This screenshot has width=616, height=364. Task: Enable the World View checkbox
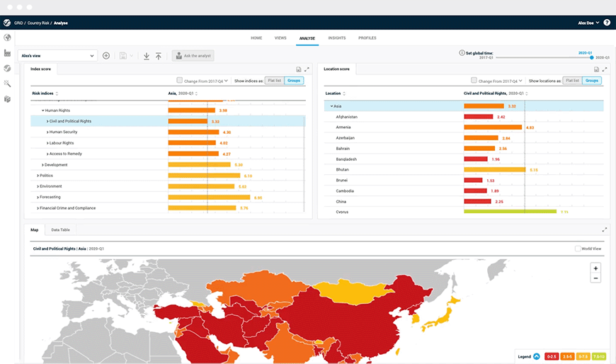(x=578, y=249)
